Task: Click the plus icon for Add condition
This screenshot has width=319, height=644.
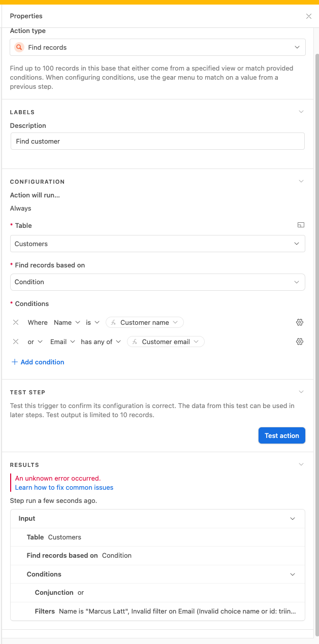Action: click(15, 362)
